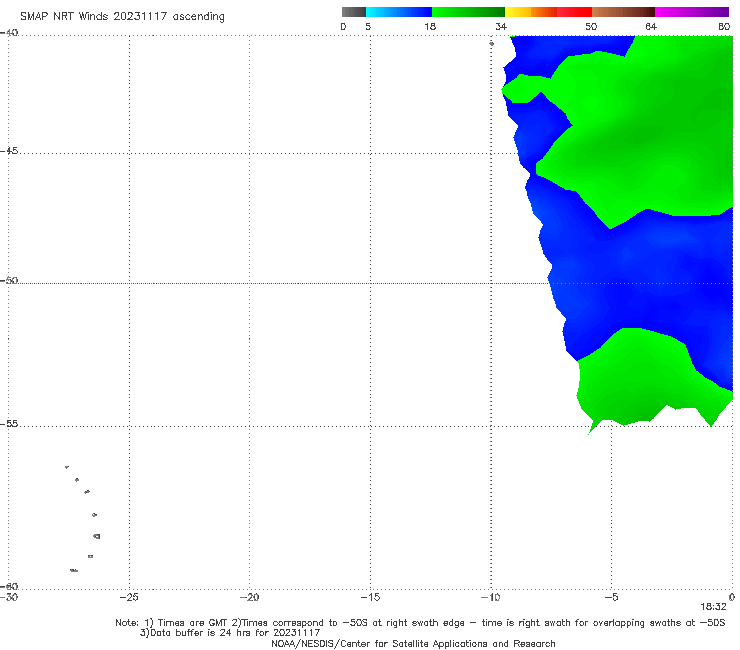Click the '-45' latitude axis label
The height and width of the screenshot is (650, 740).
(9, 151)
